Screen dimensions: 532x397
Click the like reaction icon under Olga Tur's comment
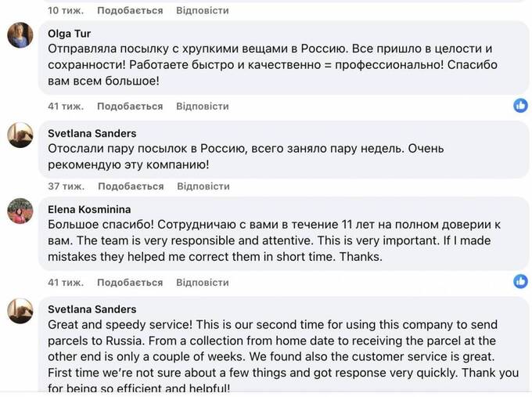pos(520,106)
